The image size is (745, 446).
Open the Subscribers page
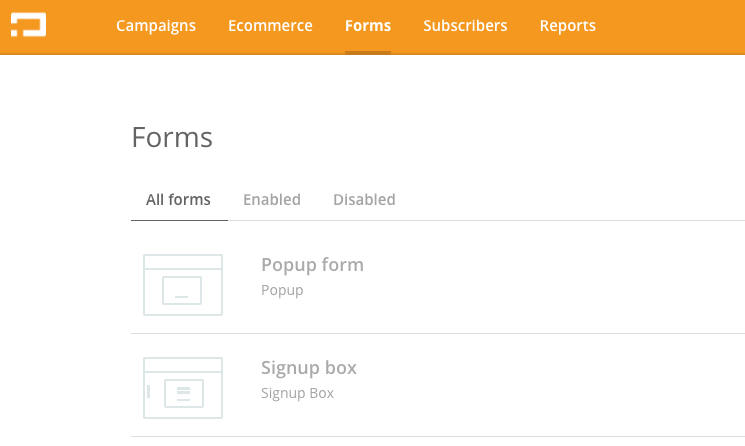click(465, 26)
